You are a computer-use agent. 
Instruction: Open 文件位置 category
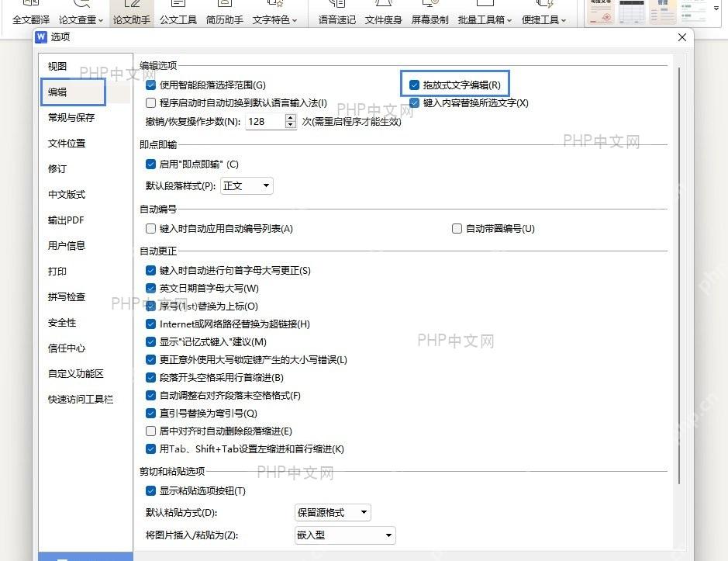(x=67, y=143)
